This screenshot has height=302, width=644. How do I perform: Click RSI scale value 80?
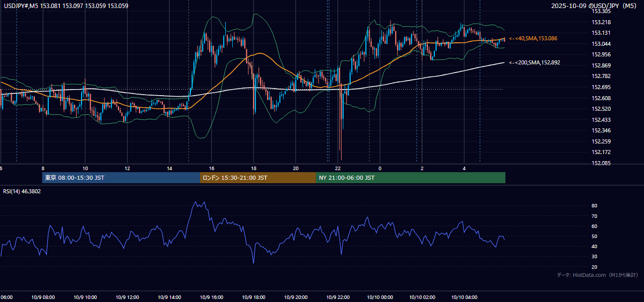coord(594,206)
